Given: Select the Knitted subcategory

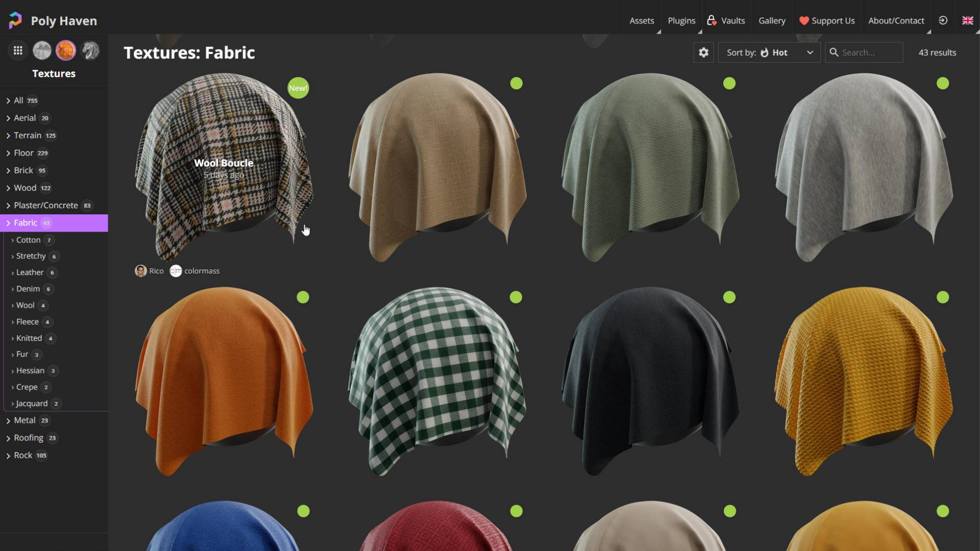Looking at the screenshot, I should click(33, 338).
